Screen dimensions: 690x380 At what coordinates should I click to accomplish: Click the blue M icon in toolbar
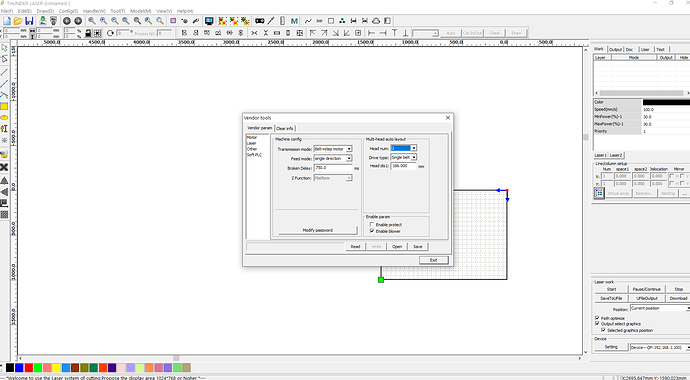click(294, 21)
